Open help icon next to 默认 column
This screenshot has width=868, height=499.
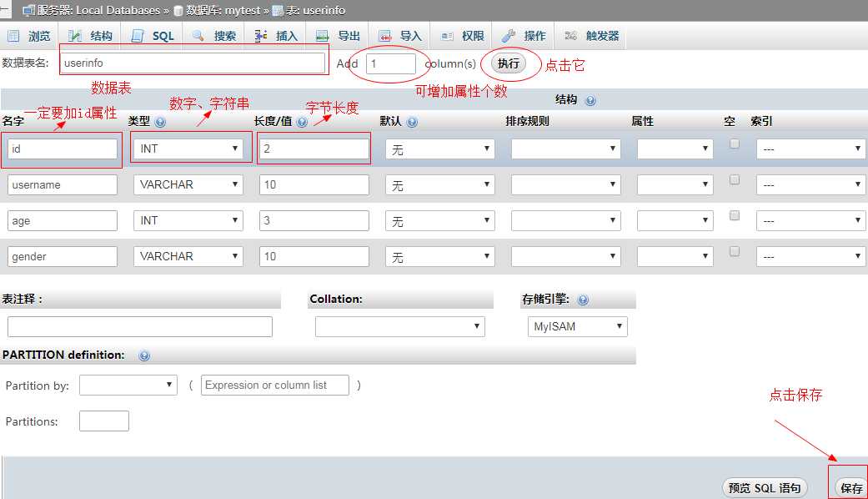point(412,122)
